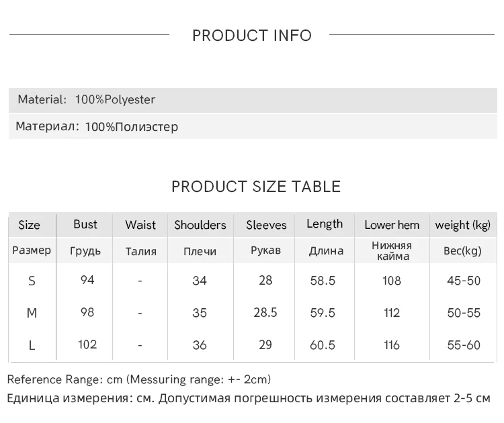The image size is (504, 423).
Task: Click the 28.5 sleeves value
Action: click(265, 313)
